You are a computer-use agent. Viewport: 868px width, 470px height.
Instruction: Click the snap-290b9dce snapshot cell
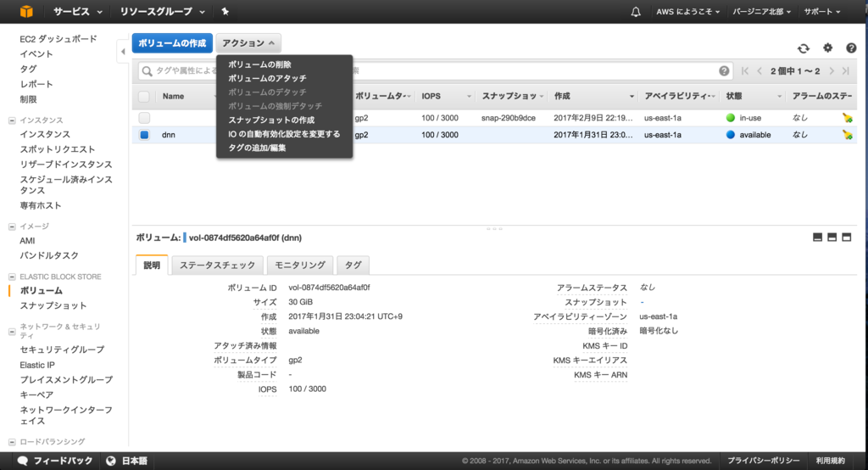click(x=509, y=117)
